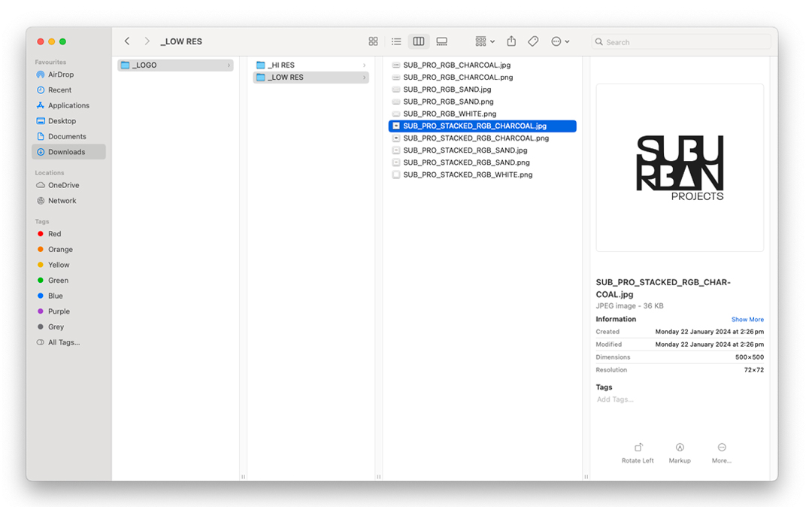Click the Edit Tags toolbar icon

click(x=533, y=41)
